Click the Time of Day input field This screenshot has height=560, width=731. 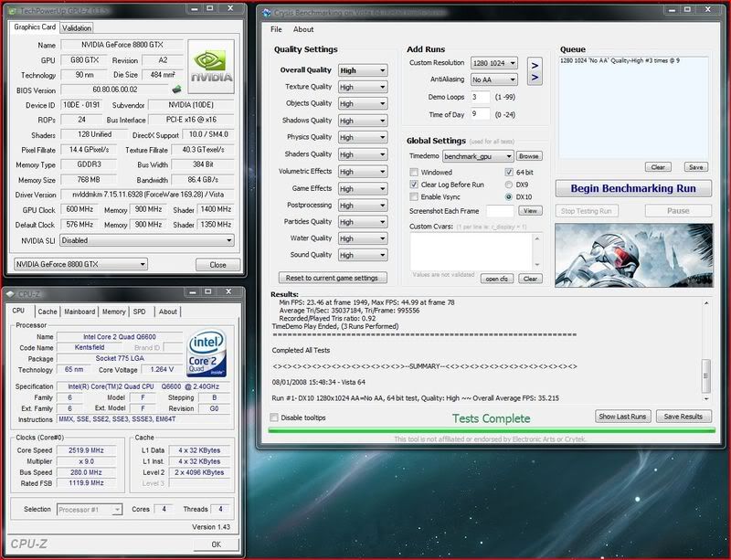[481, 114]
